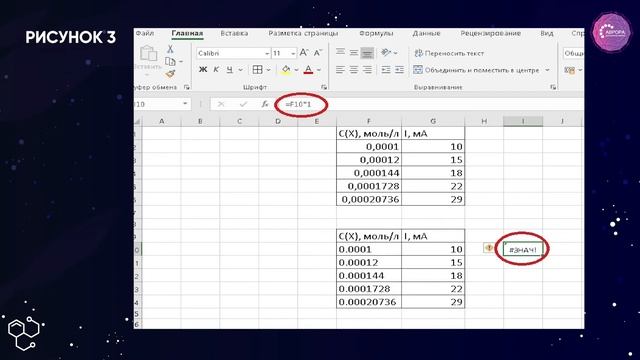Open Выравнивание group dialog launcher
This screenshot has height=360, width=640.
[553, 87]
